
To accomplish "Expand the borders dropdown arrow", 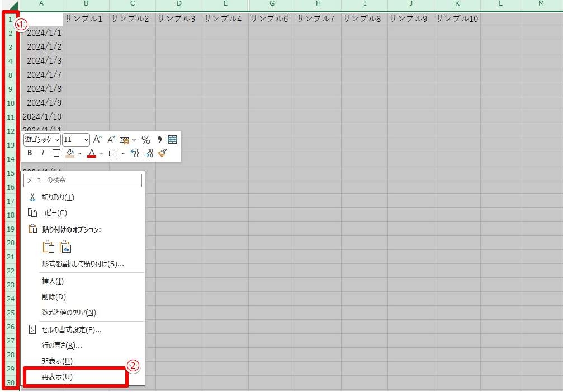I will (x=123, y=153).
